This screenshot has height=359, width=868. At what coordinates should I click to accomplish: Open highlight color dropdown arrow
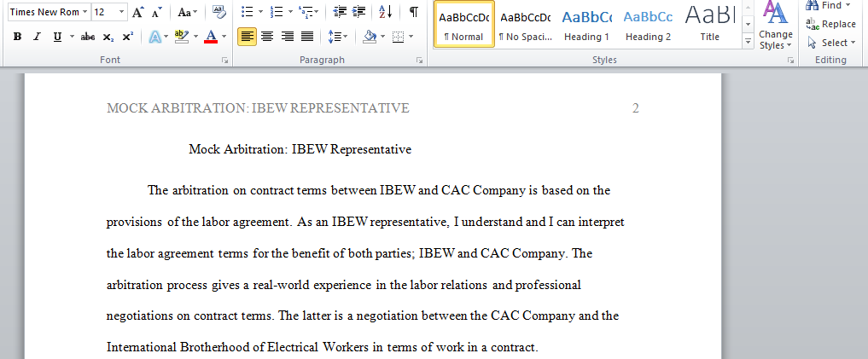tap(195, 37)
